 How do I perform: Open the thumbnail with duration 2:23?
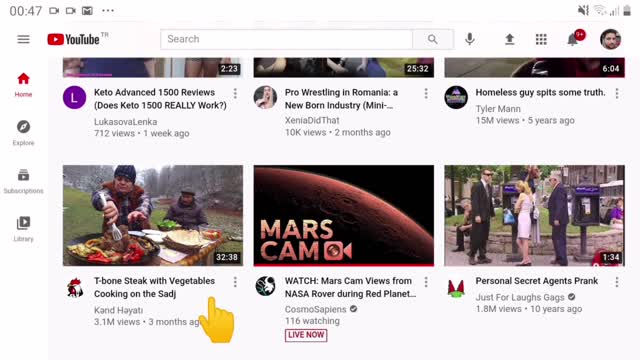153,67
